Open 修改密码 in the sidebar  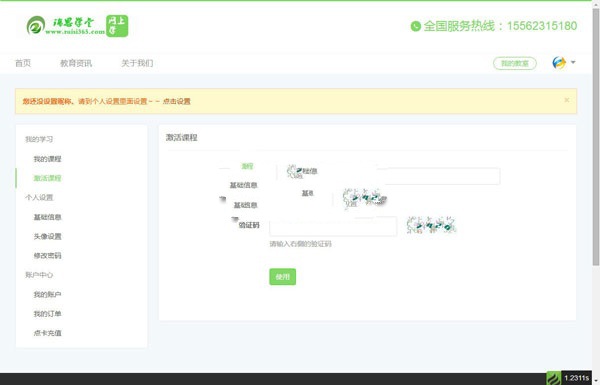pyautogui.click(x=47, y=256)
